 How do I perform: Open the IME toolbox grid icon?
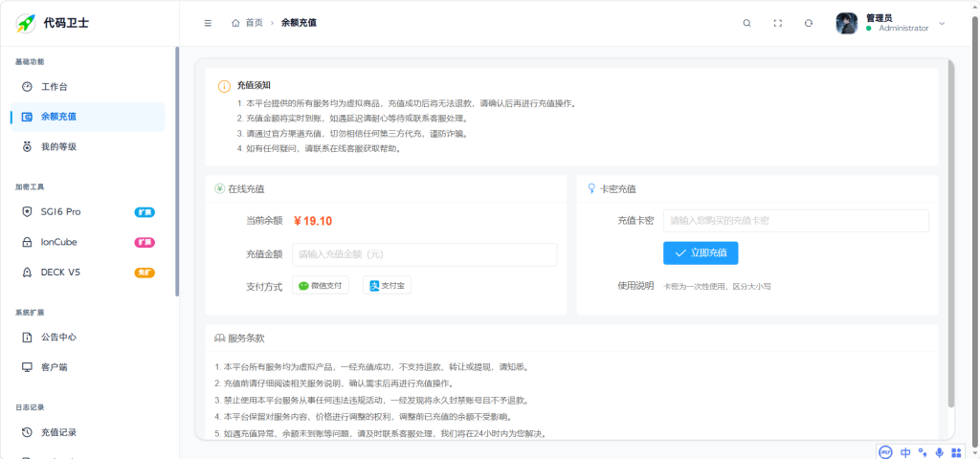pyautogui.click(x=956, y=452)
